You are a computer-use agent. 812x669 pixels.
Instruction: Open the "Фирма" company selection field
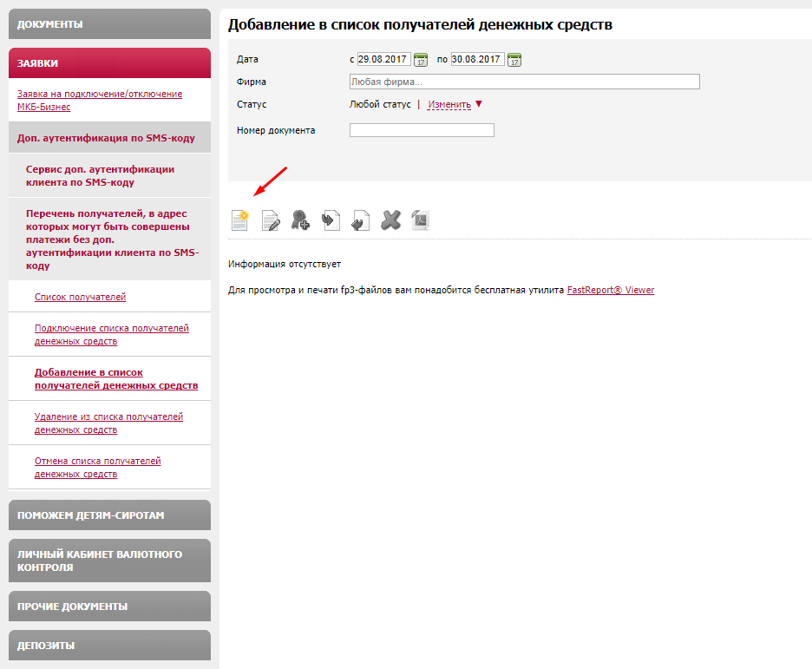click(x=524, y=82)
